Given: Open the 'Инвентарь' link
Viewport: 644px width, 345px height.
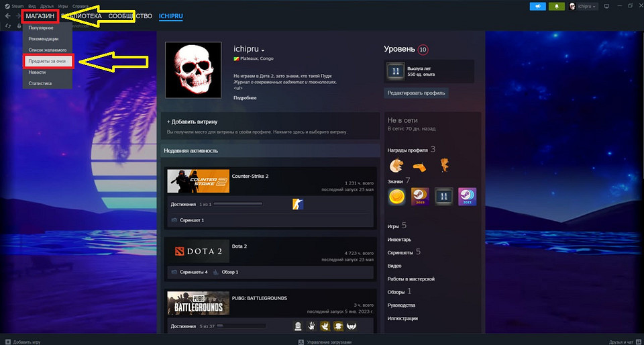Looking at the screenshot, I should (399, 240).
